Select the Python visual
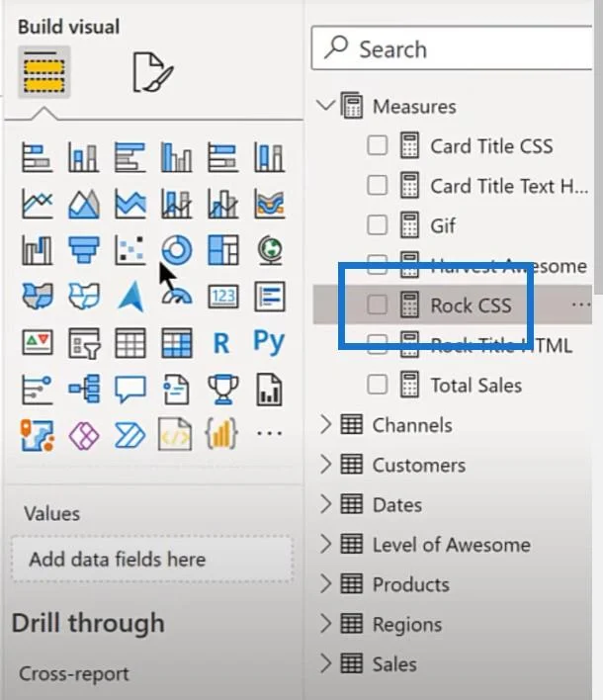The width and height of the screenshot is (603, 700). 268,342
